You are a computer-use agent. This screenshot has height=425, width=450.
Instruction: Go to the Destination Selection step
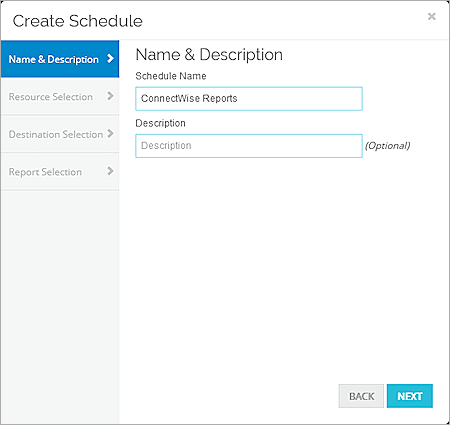pos(60,134)
